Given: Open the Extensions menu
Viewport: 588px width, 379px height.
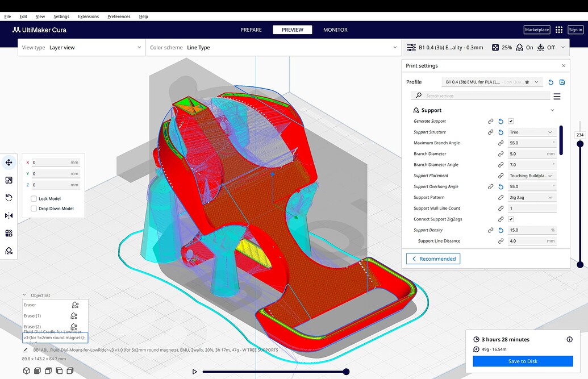Looking at the screenshot, I should [88, 16].
